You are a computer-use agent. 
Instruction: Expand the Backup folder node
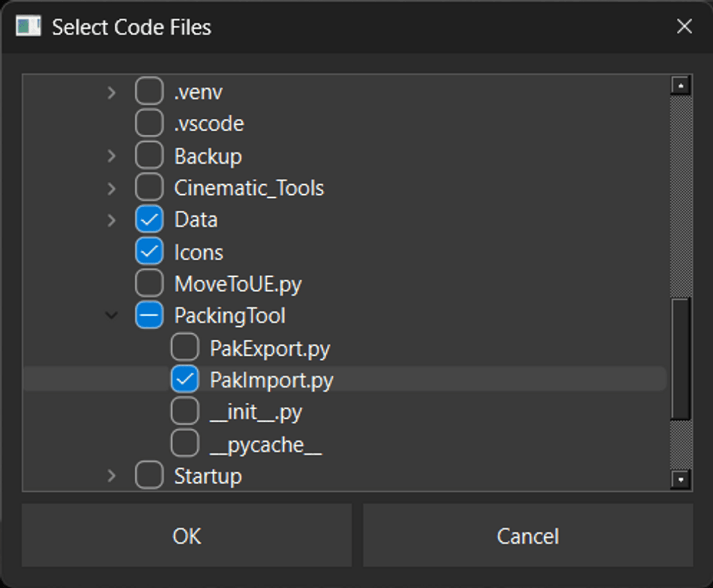(111, 156)
